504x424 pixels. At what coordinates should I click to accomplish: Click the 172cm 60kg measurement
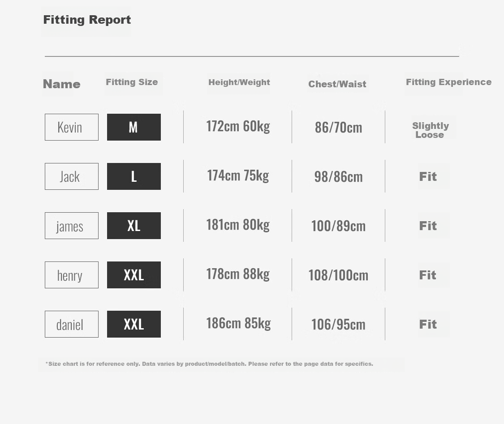238,126
